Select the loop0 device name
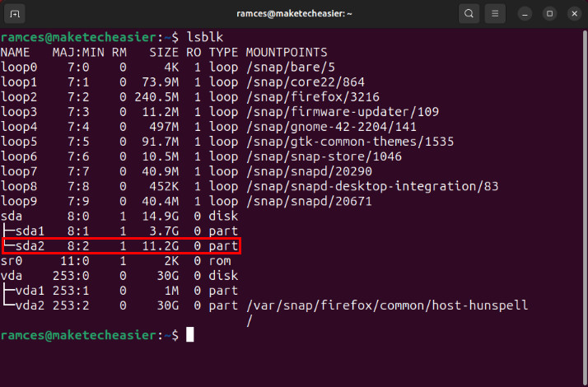Viewport: 588px width, 387px height. [x=19, y=68]
